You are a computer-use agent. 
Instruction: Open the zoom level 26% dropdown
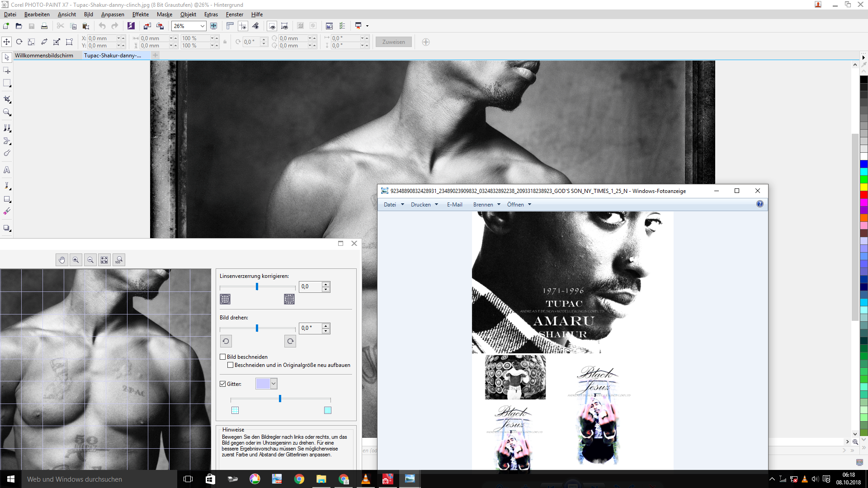(x=202, y=26)
